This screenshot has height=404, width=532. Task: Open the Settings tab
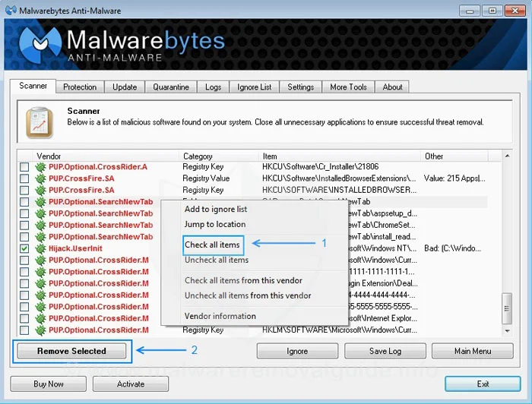click(x=301, y=87)
